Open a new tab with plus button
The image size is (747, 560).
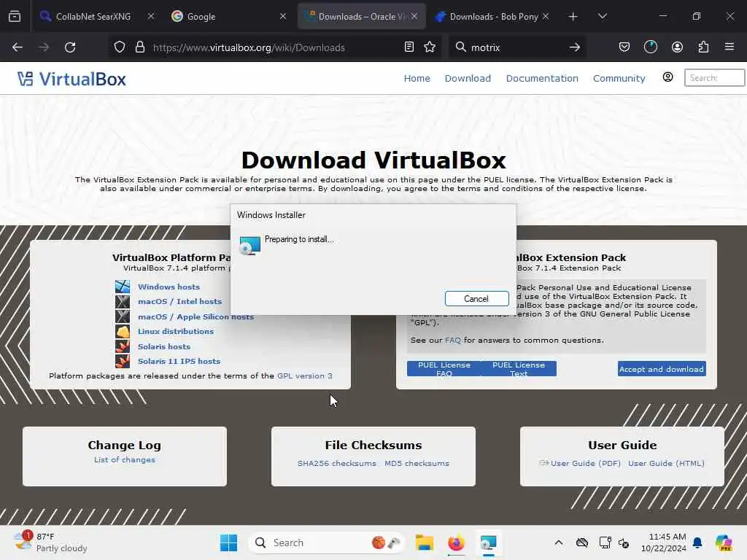pos(573,17)
